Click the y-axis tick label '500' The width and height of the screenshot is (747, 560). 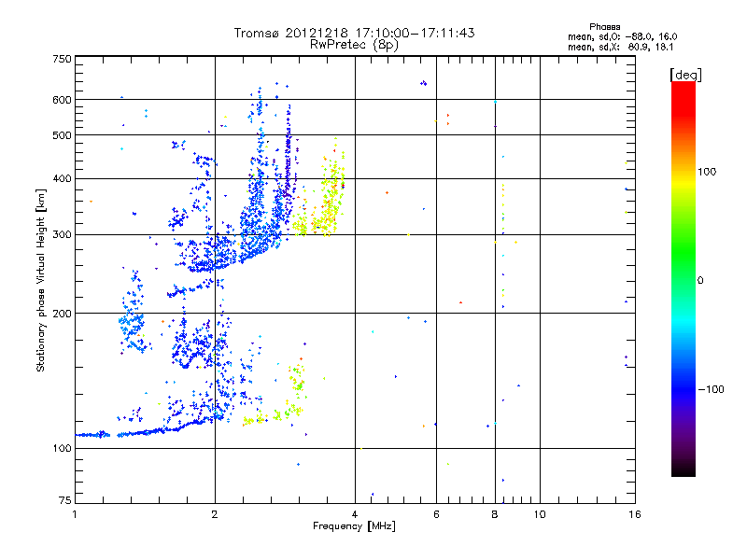(62, 135)
